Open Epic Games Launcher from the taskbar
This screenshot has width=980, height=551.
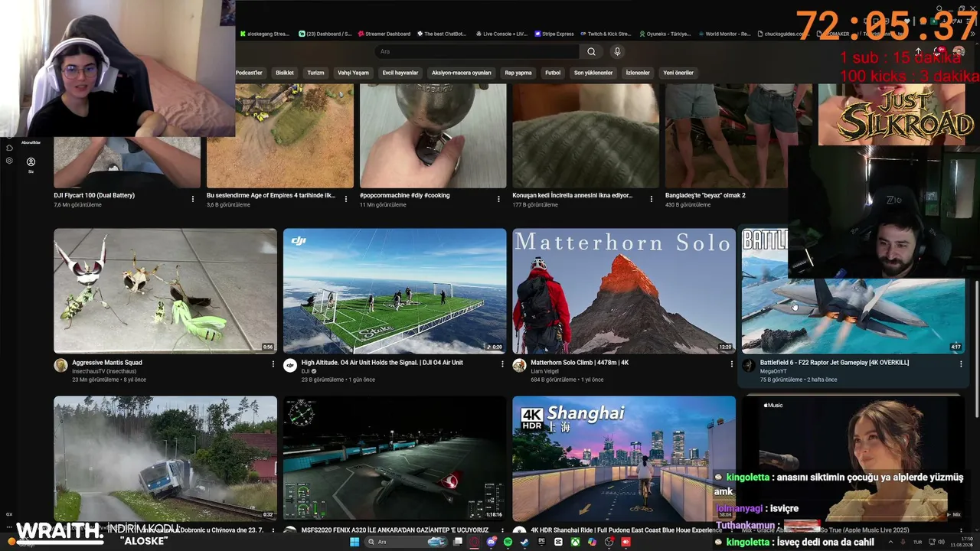pos(541,542)
